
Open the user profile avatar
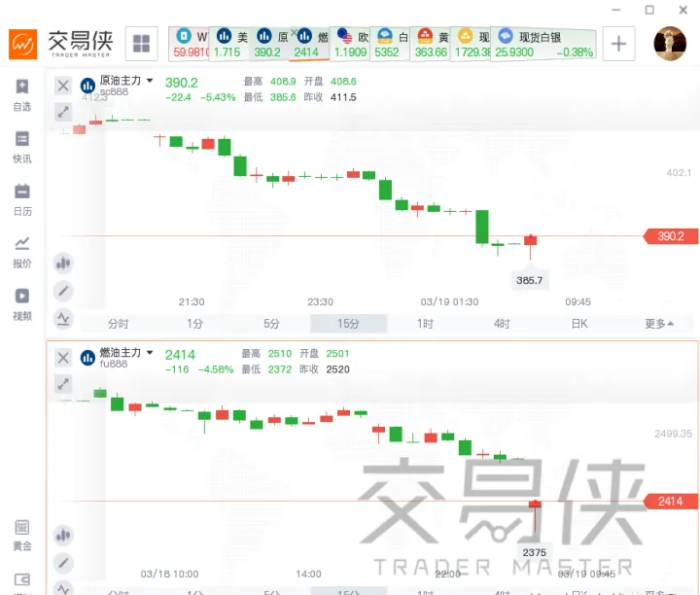[670, 44]
